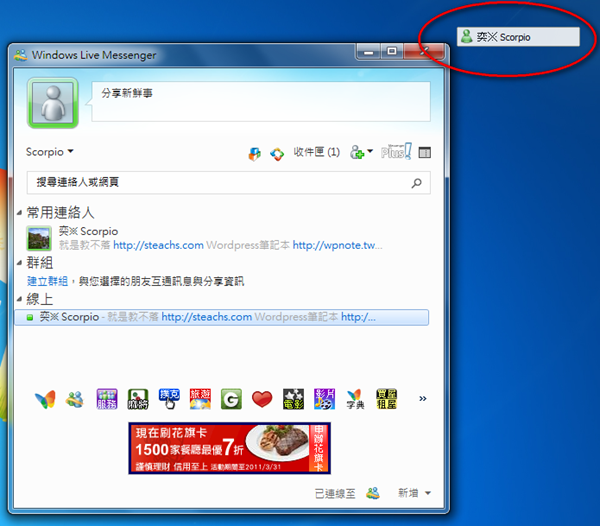
Task: Open the 買屋租屋 housing icon
Action: point(386,399)
